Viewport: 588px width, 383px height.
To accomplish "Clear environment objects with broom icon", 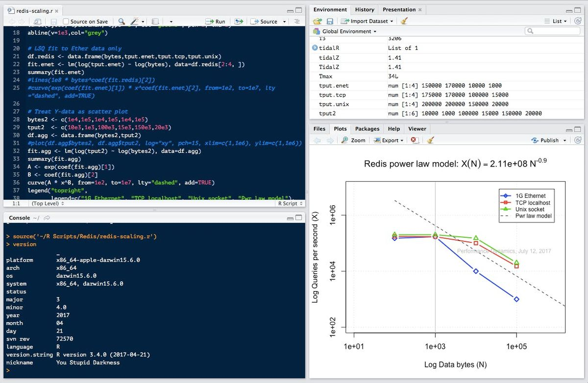I will [x=404, y=21].
